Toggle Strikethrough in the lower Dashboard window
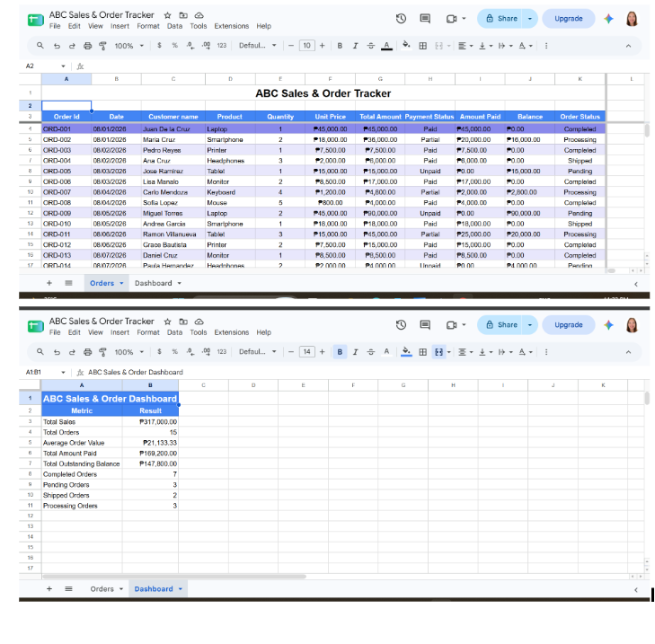 click(370, 352)
